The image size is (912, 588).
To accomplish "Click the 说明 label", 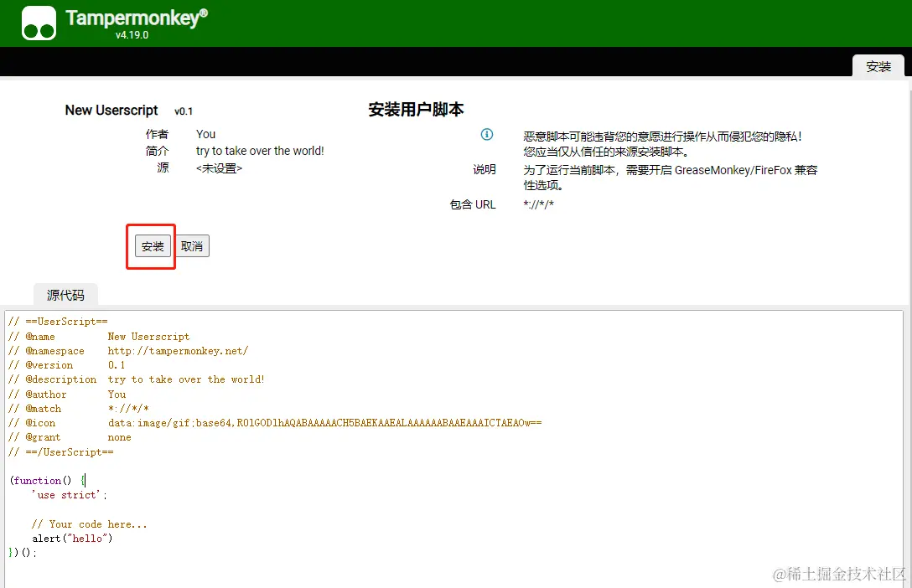I will pyautogui.click(x=484, y=170).
